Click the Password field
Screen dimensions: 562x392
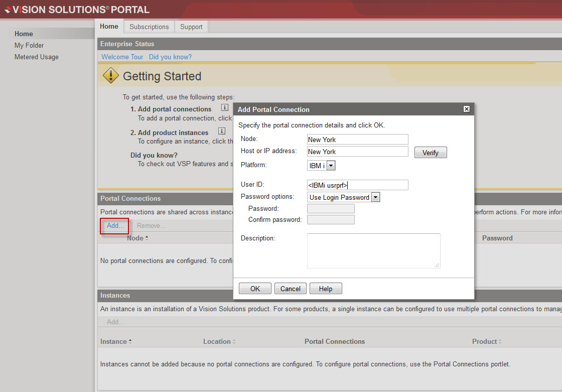coord(331,208)
